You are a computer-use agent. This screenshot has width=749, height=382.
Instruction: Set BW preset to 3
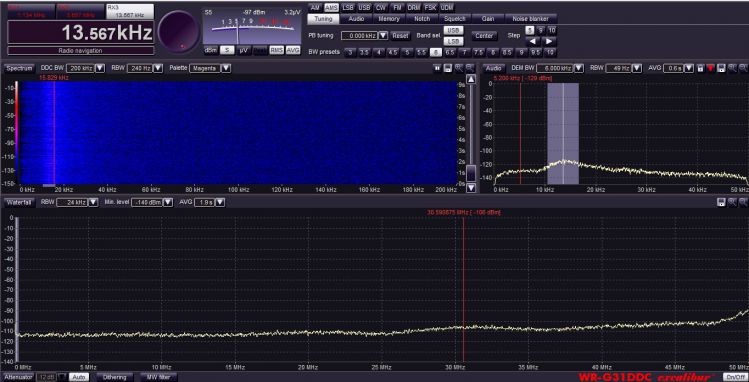tap(350, 53)
